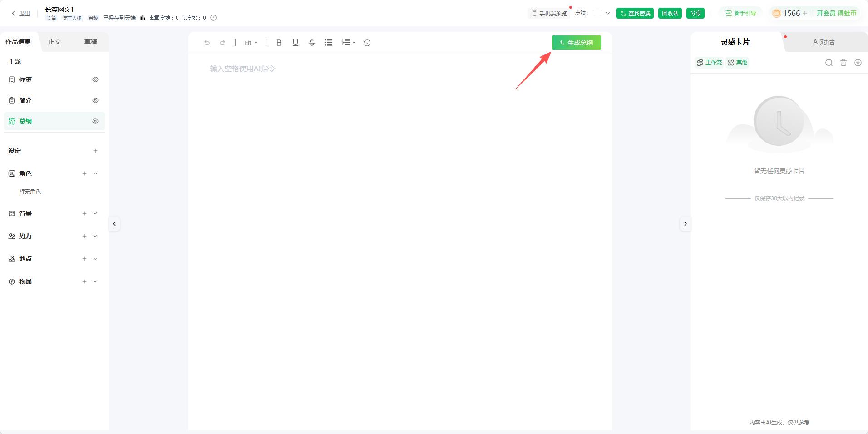Collapse the 角色 section
This screenshot has width=868, height=434.
95,173
